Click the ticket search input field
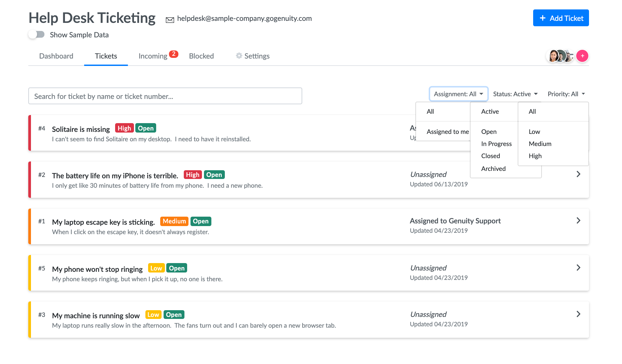This screenshot has height=364, width=622. (x=165, y=96)
